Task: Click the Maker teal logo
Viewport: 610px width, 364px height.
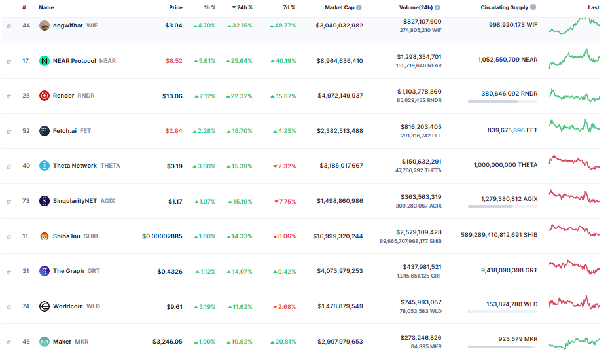Action: tap(45, 342)
